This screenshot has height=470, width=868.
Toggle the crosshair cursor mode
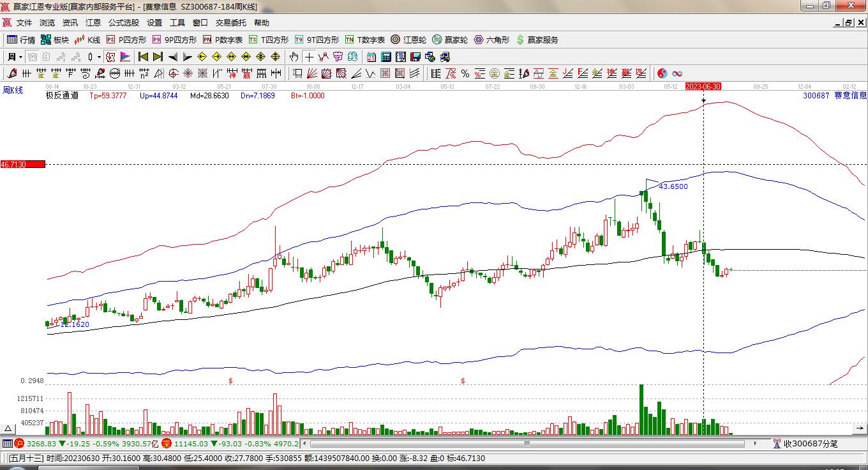pyautogui.click(x=309, y=57)
